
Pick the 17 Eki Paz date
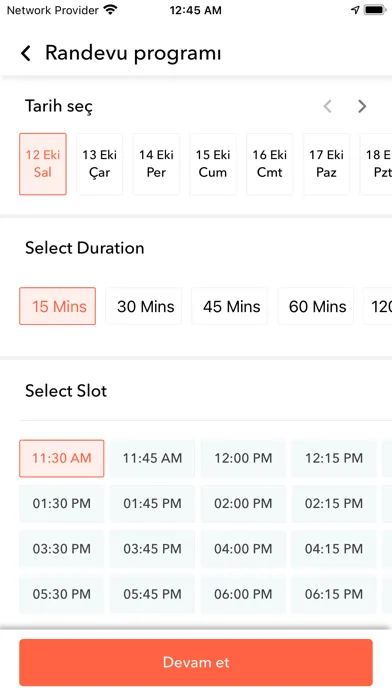click(x=326, y=164)
